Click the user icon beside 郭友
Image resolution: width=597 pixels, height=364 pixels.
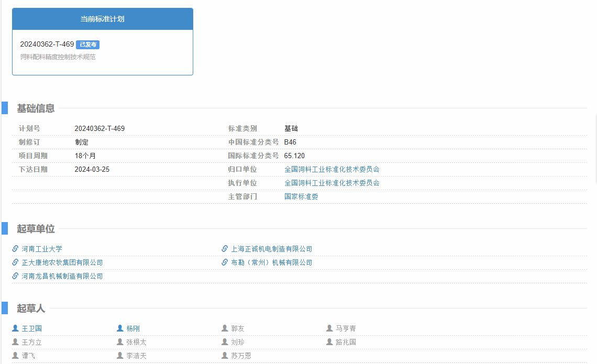(x=225, y=328)
